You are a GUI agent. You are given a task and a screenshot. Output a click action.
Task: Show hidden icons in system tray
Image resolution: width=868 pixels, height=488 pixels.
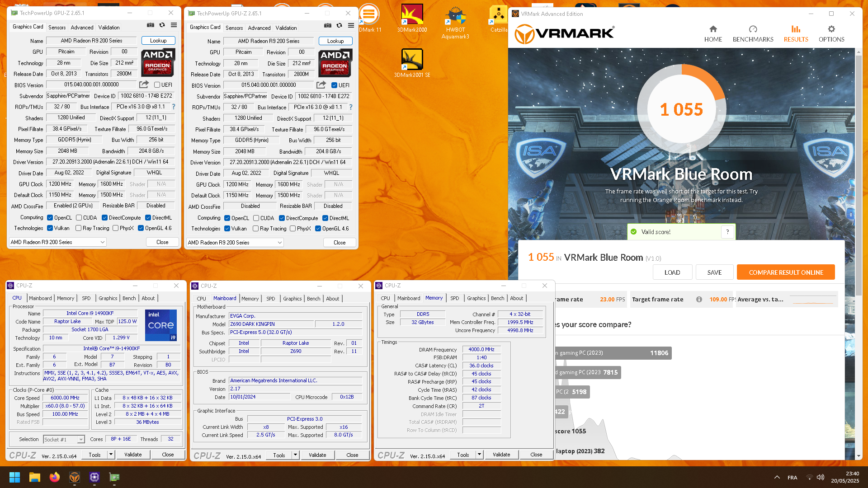click(x=777, y=477)
